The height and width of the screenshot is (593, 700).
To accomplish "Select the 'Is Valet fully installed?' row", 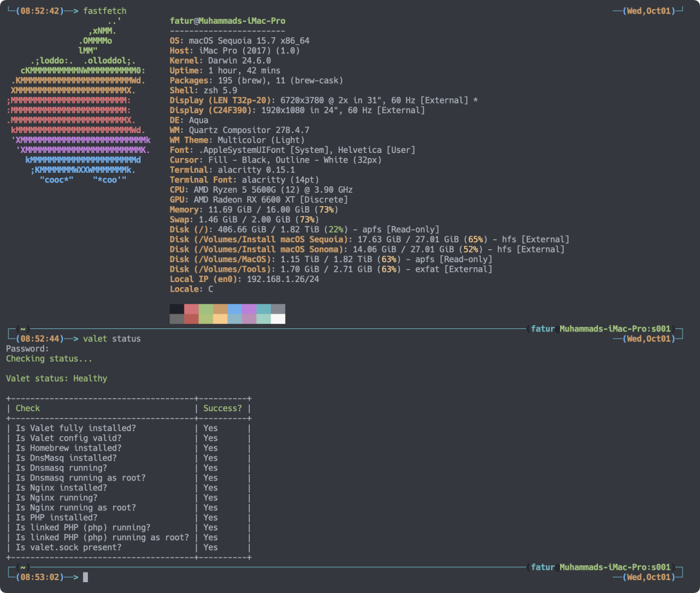I will [128, 428].
